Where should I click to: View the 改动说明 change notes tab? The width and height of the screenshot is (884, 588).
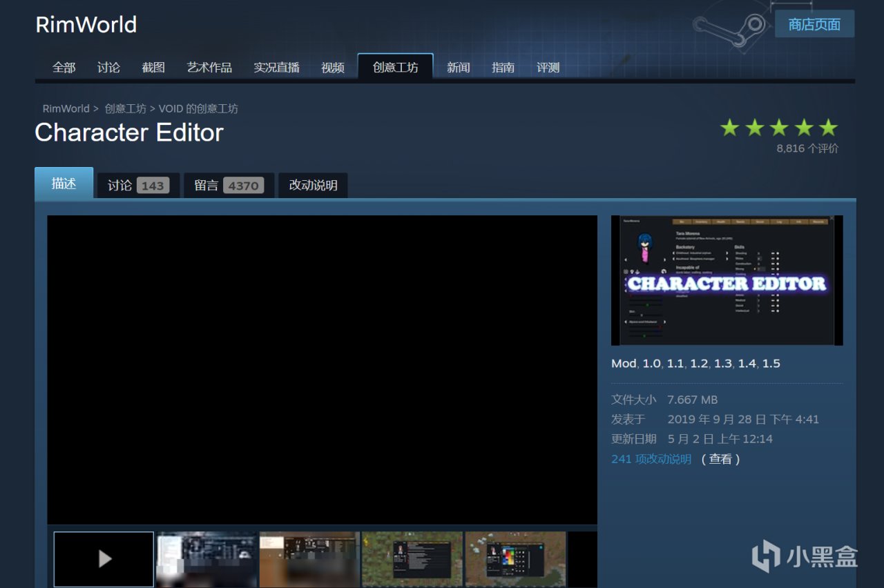click(x=313, y=185)
